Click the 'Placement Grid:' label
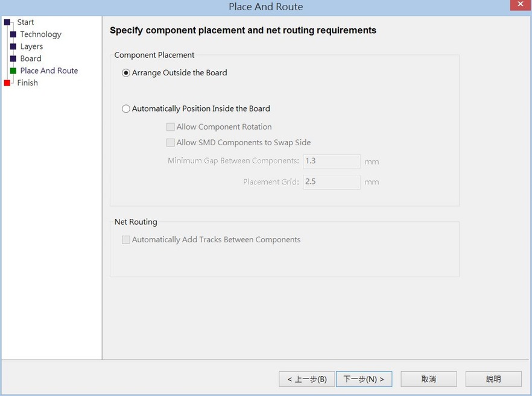The image size is (532, 396). point(271,182)
